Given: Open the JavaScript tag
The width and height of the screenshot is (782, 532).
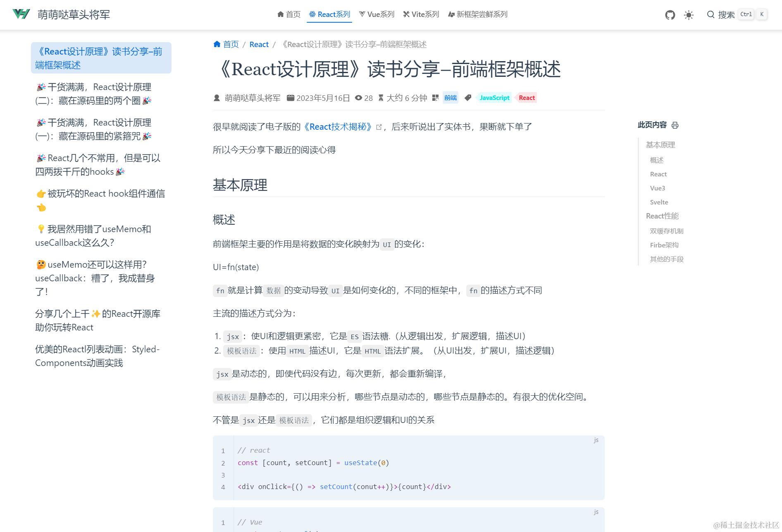Looking at the screenshot, I should [x=494, y=98].
